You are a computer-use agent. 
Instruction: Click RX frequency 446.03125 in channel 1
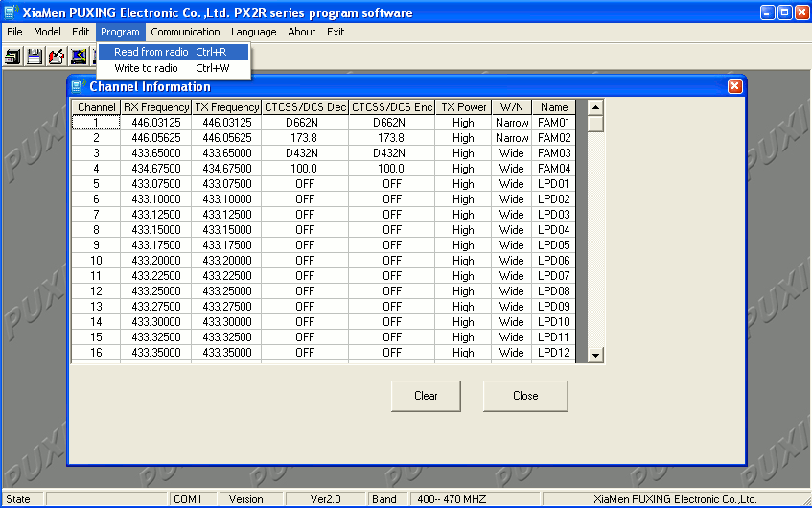coord(156,123)
